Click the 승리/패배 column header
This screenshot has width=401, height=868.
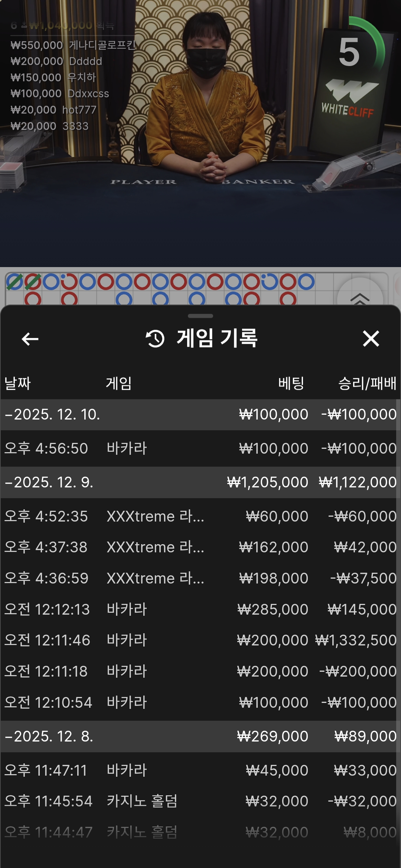coord(367,383)
